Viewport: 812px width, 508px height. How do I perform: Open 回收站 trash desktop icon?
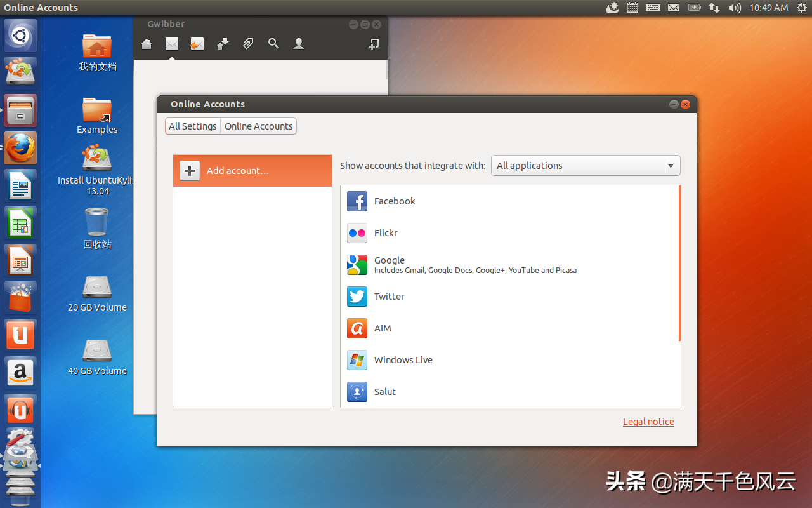[97, 229]
